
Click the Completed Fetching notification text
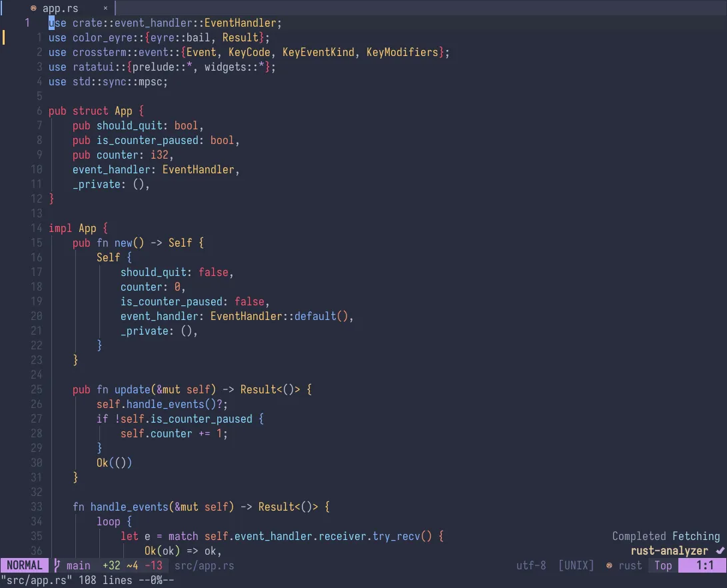click(x=666, y=536)
